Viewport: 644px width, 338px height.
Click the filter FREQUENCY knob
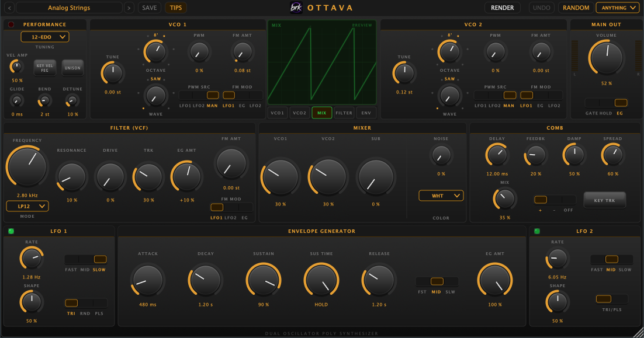click(27, 166)
